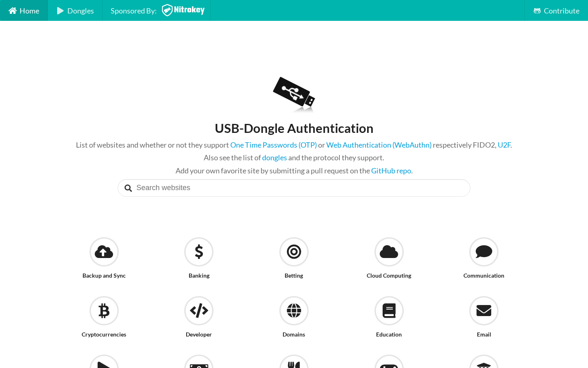Image resolution: width=588 pixels, height=368 pixels.
Task: Click the Betting label
Action: click(294, 276)
